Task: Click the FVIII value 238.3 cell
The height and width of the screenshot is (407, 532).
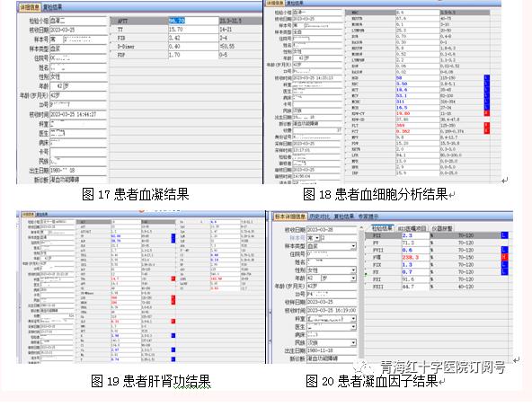Action: pos(415,258)
